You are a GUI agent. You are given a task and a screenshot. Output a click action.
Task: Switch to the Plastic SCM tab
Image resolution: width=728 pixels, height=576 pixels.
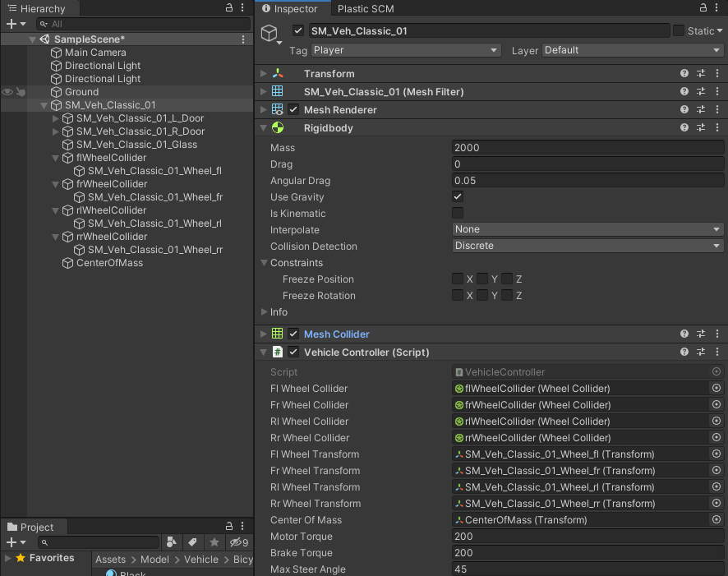366,9
